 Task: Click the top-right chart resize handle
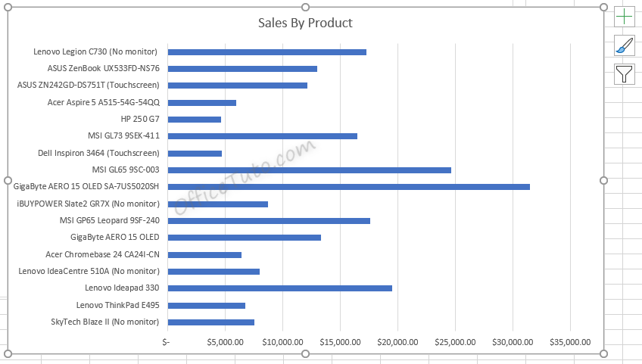click(603, 7)
